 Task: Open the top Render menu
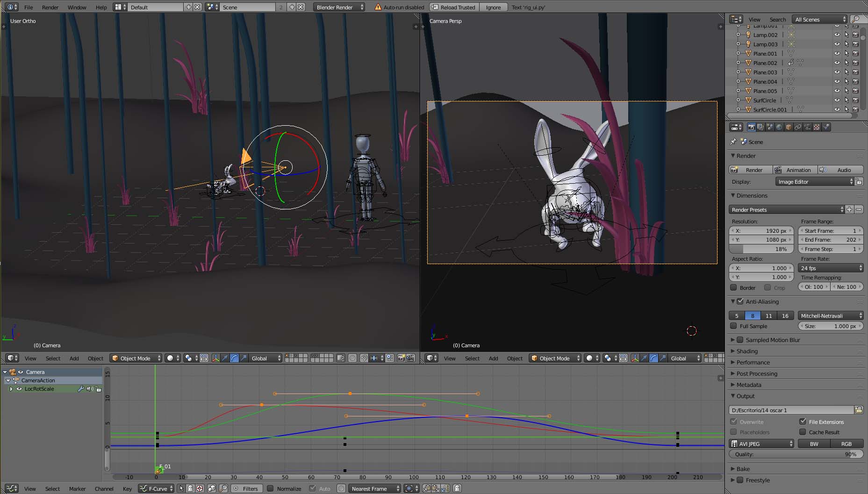[x=50, y=7]
